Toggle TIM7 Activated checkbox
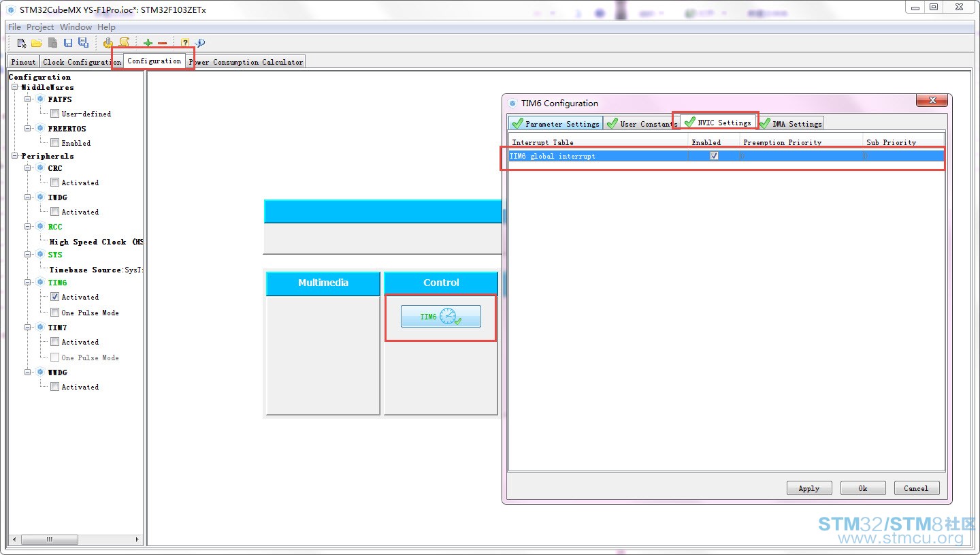Image resolution: width=980 pixels, height=555 pixels. pos(55,342)
